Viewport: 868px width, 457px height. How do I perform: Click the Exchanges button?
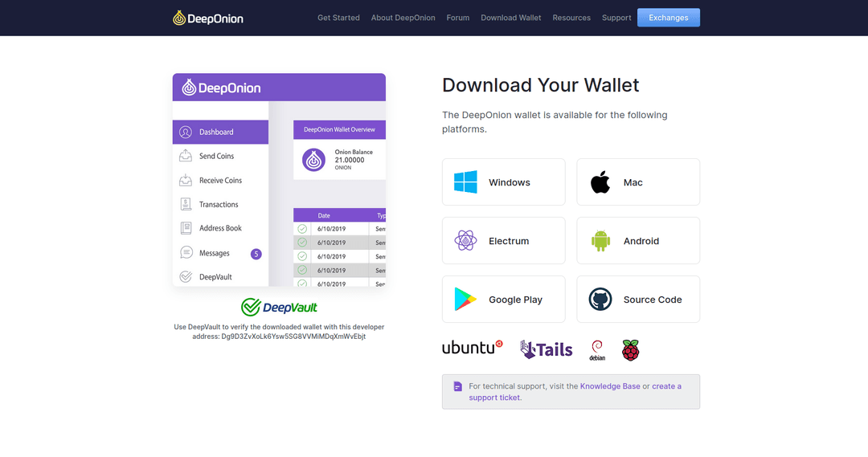pyautogui.click(x=668, y=18)
